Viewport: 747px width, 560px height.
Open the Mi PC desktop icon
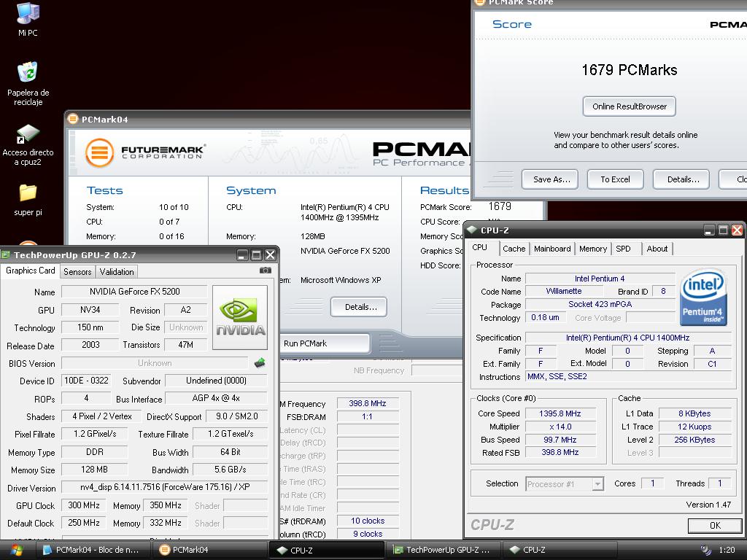tap(28, 15)
